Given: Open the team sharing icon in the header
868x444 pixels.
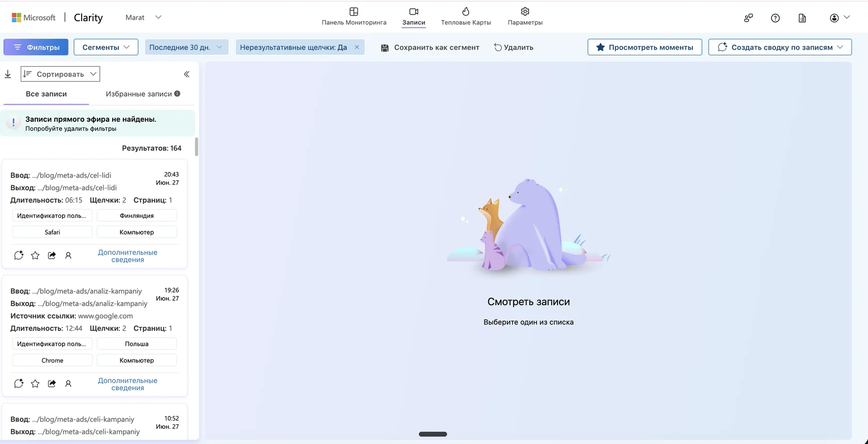Looking at the screenshot, I should [748, 18].
